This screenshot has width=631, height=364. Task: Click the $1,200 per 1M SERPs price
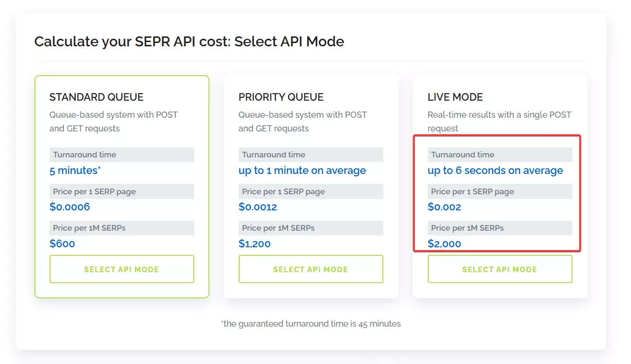tap(254, 243)
